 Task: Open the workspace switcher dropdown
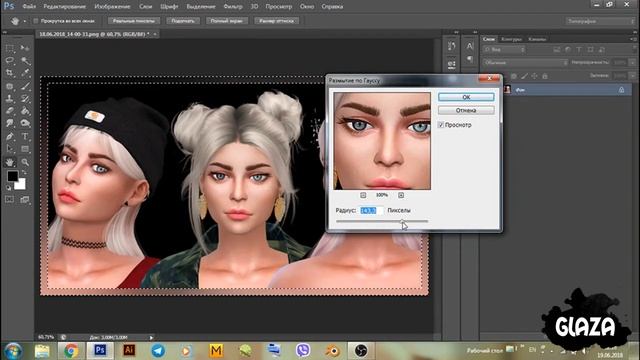(x=599, y=21)
